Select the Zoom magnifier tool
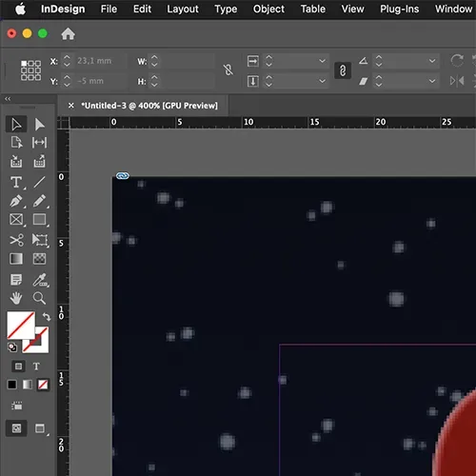The image size is (476, 476). pos(39,298)
